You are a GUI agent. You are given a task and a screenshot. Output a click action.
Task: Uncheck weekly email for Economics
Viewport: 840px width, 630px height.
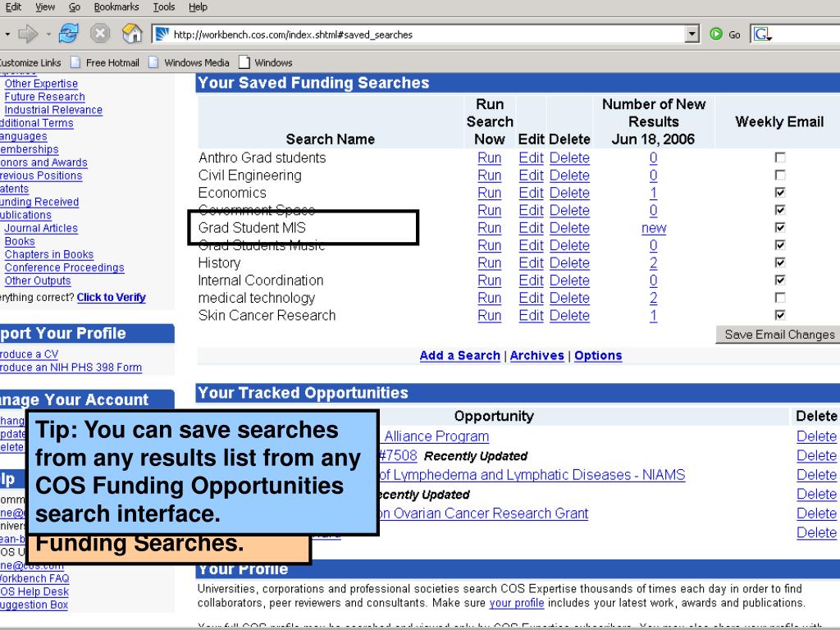click(780, 192)
